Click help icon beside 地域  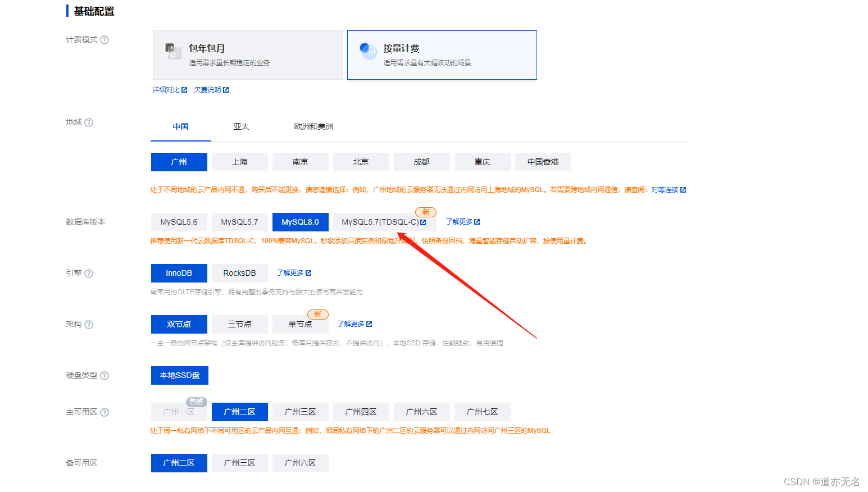click(89, 122)
